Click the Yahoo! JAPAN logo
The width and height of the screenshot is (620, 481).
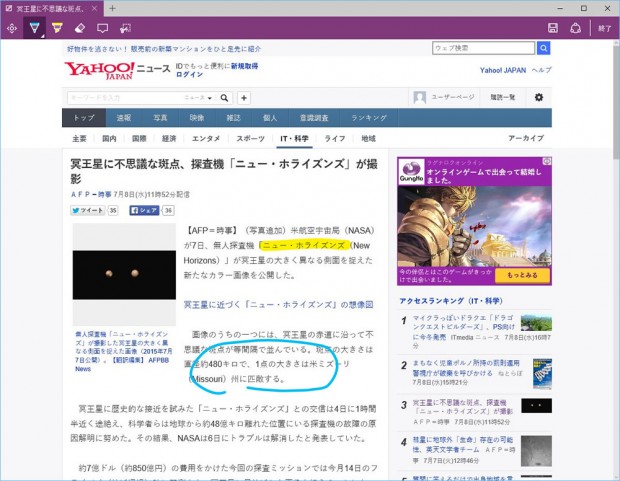[x=99, y=70]
